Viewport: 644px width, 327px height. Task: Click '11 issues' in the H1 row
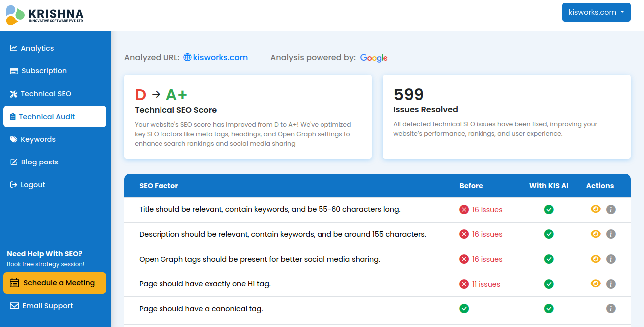coord(486,284)
